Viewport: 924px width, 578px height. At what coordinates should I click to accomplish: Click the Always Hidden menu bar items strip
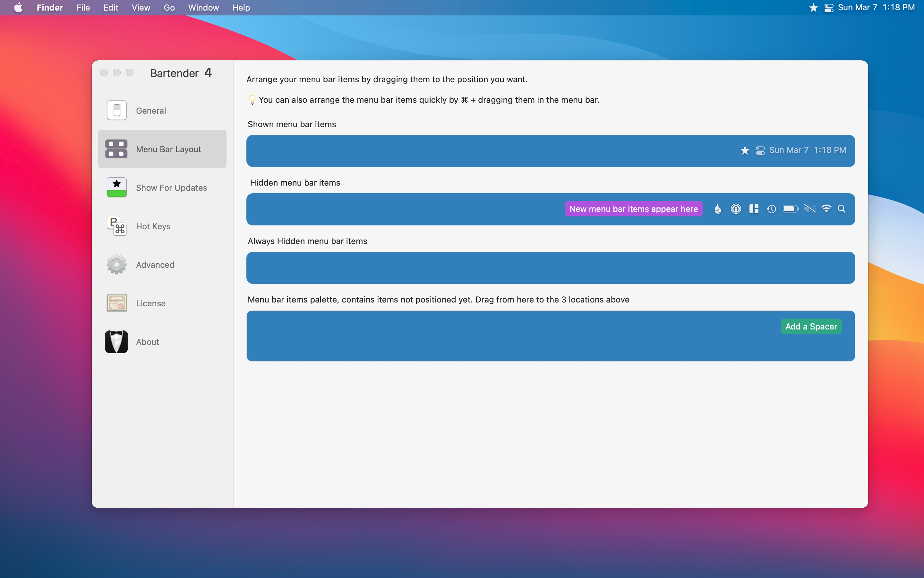tap(551, 267)
